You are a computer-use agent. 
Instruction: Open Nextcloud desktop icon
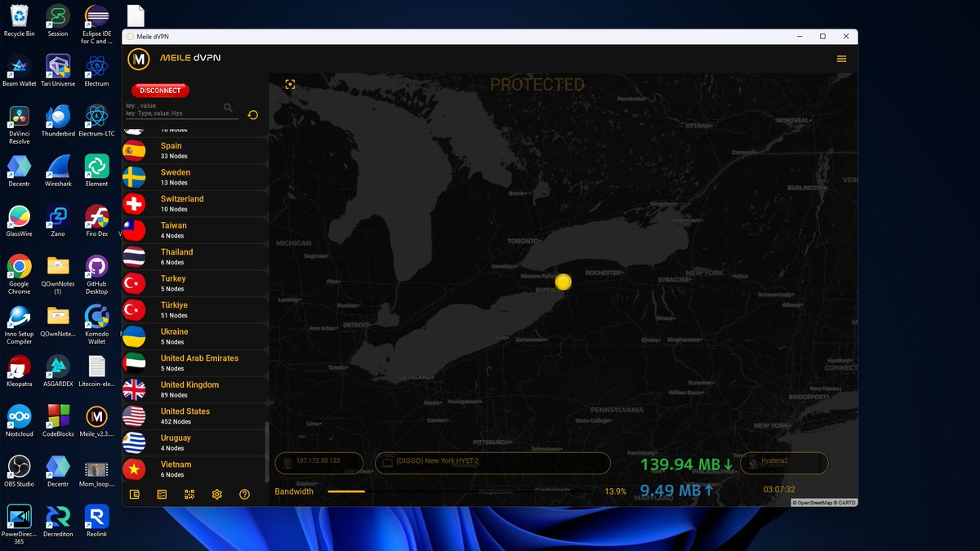tap(19, 420)
